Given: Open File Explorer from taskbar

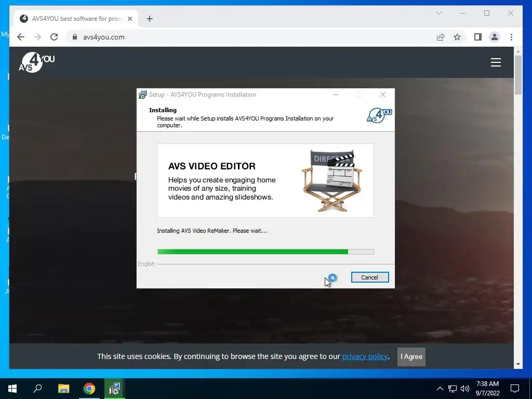Looking at the screenshot, I should 63,389.
